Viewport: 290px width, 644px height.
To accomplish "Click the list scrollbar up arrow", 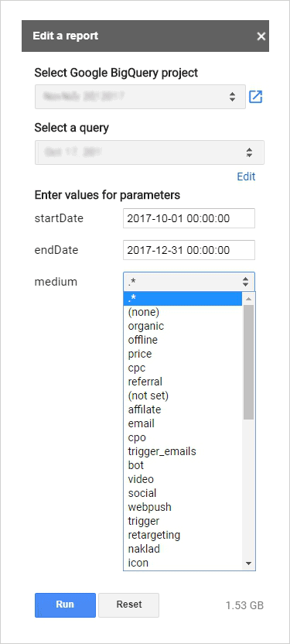I will (248, 299).
